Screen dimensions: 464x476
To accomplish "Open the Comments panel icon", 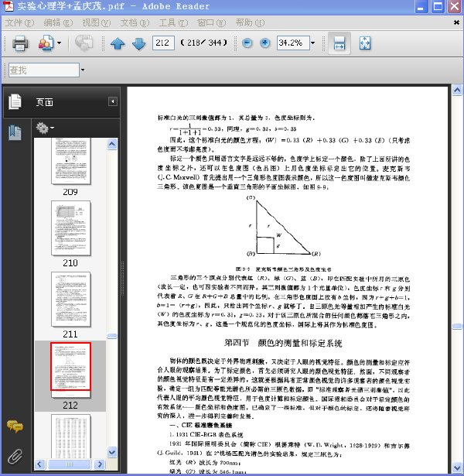I will [15, 426].
